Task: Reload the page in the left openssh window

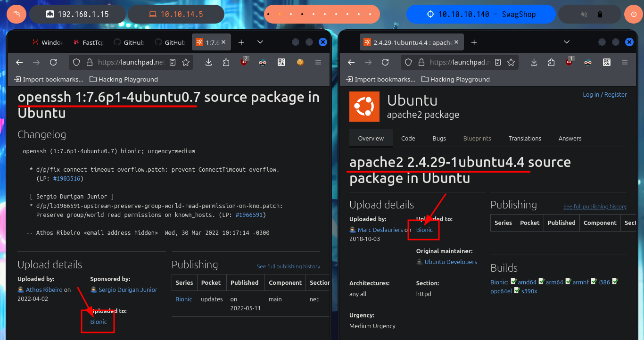Action: (x=53, y=62)
